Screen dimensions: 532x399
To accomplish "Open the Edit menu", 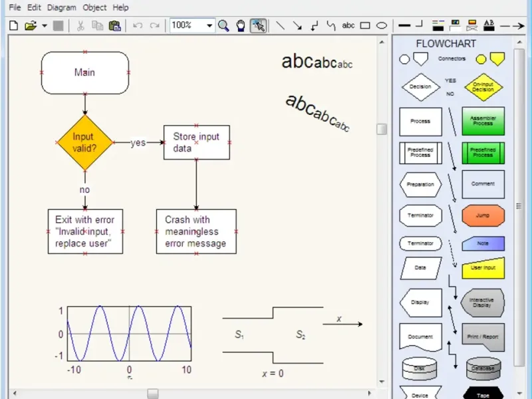I will point(34,7).
